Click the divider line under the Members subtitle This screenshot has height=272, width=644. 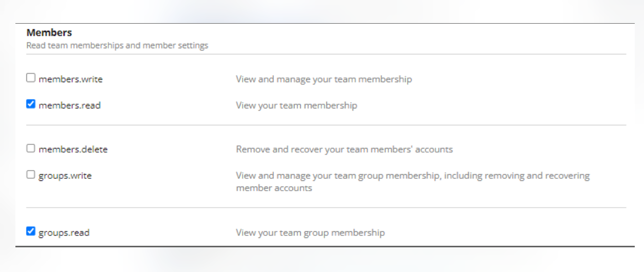click(326, 54)
